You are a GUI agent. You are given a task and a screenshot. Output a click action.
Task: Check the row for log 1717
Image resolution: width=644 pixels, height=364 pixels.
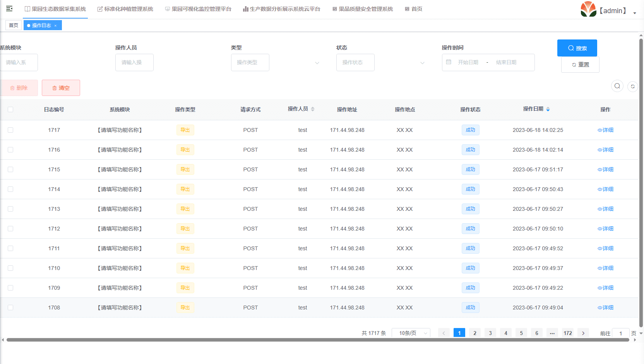coord(10,130)
